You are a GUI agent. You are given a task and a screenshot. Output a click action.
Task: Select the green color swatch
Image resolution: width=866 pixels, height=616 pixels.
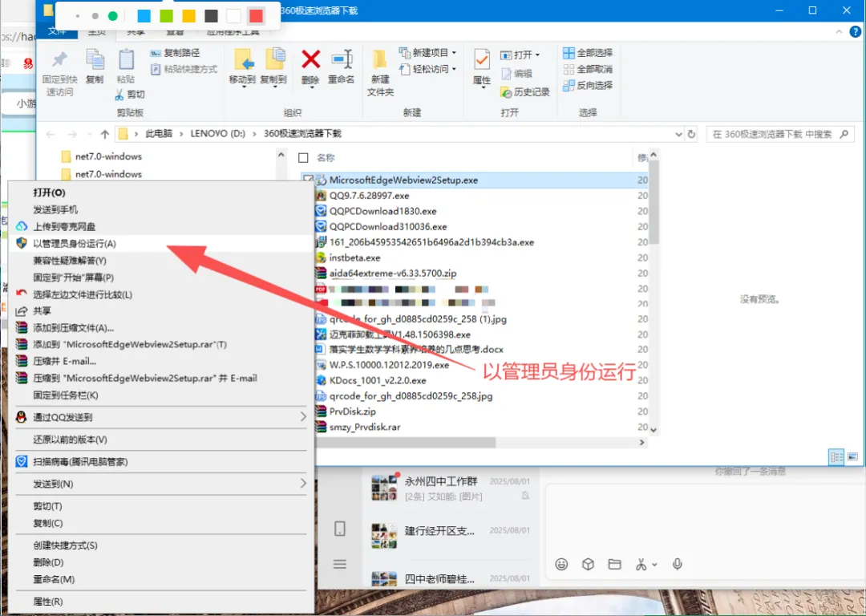[166, 16]
